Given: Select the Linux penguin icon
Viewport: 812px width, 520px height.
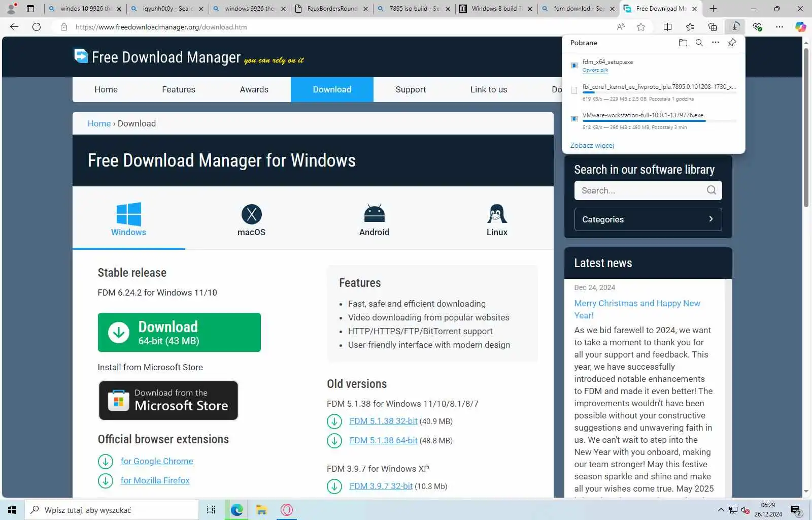Looking at the screenshot, I should coord(497,214).
